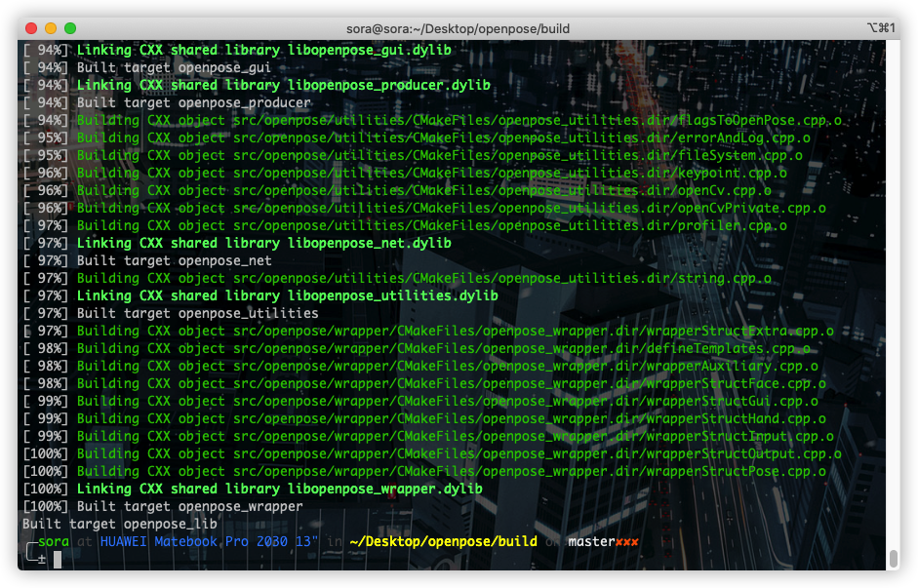The width and height of the screenshot is (918, 588).
Task: Click the master branch name in the prompt
Action: point(591,541)
